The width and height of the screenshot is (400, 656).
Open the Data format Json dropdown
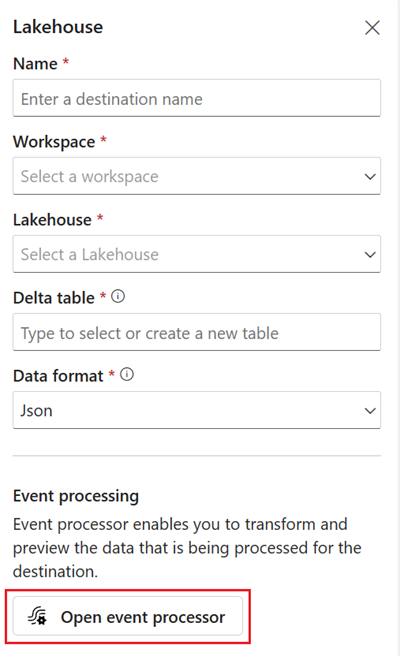click(x=197, y=410)
